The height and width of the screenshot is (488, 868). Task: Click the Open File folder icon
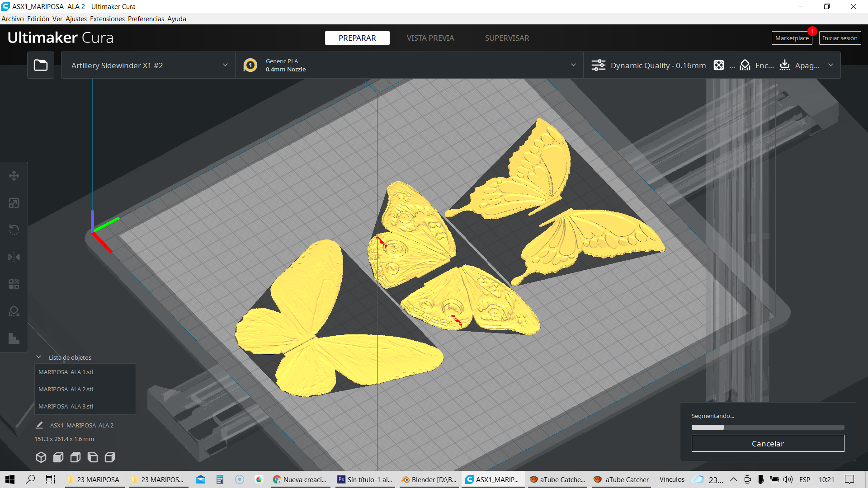41,65
